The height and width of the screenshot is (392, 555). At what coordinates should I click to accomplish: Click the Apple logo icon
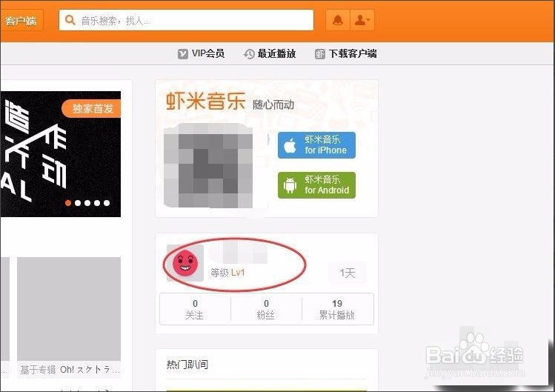coord(290,145)
